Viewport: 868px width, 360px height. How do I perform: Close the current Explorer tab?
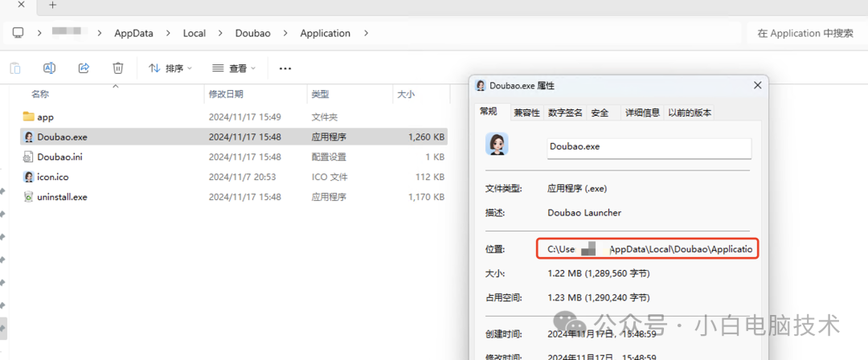[x=21, y=5]
